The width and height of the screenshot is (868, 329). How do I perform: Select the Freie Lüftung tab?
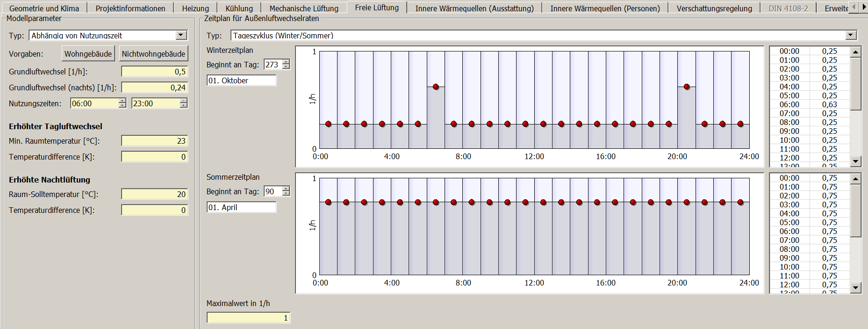(377, 7)
